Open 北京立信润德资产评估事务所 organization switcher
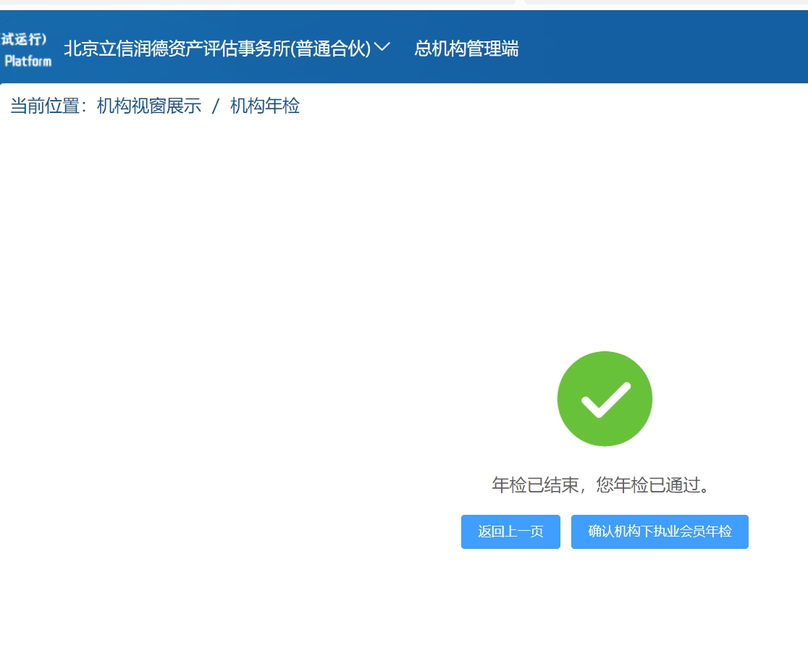Image resolution: width=808 pixels, height=672 pixels. [x=217, y=49]
